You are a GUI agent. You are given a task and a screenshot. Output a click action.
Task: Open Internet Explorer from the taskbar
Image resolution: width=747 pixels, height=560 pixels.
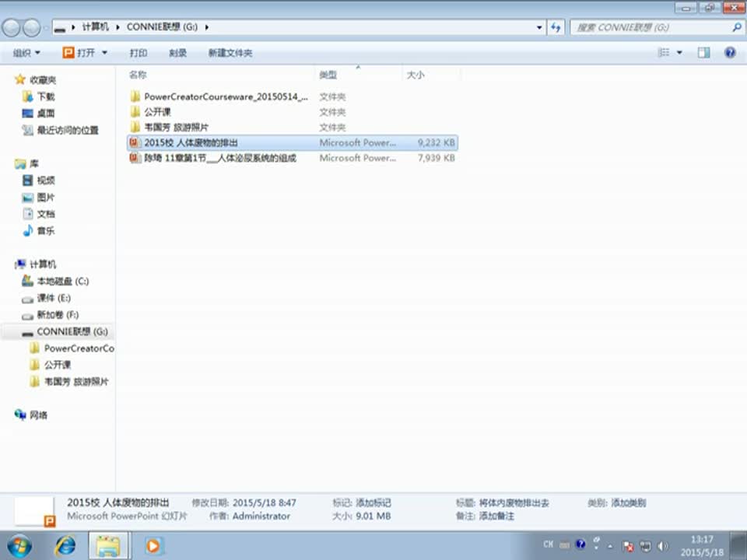tap(65, 545)
